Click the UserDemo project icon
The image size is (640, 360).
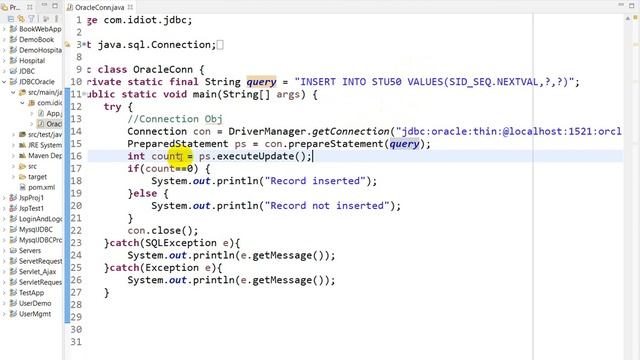pos(13,304)
